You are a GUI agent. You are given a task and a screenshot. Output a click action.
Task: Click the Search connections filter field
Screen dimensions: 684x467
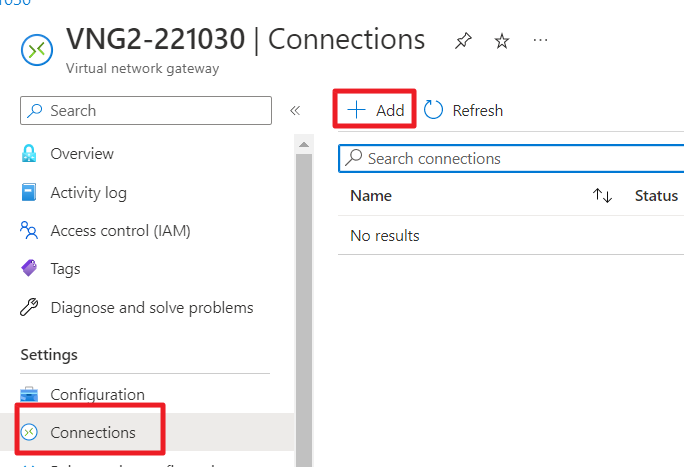pyautogui.click(x=511, y=159)
